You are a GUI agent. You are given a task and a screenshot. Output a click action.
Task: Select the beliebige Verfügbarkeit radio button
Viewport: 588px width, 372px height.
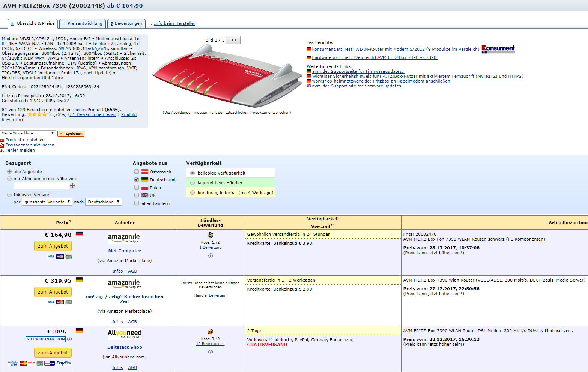[192, 173]
